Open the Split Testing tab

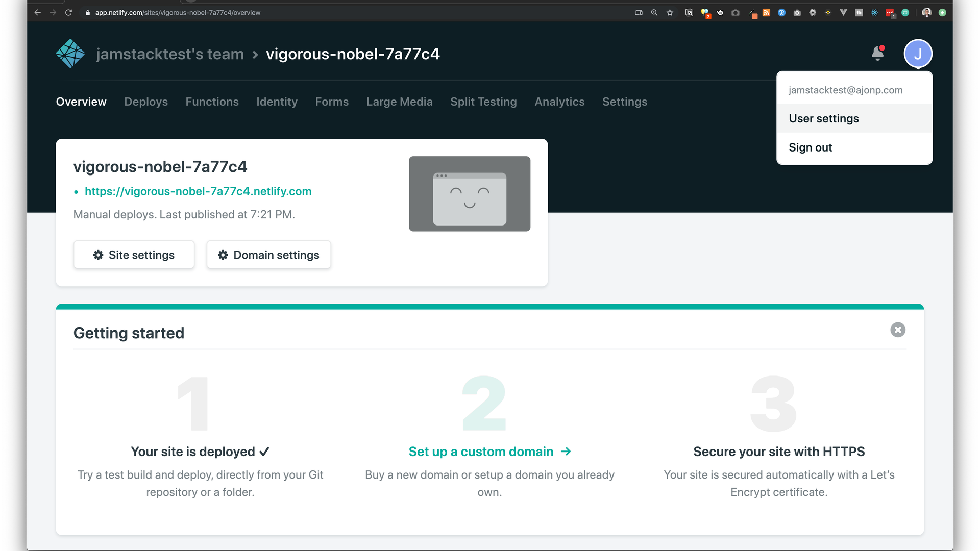[483, 102]
